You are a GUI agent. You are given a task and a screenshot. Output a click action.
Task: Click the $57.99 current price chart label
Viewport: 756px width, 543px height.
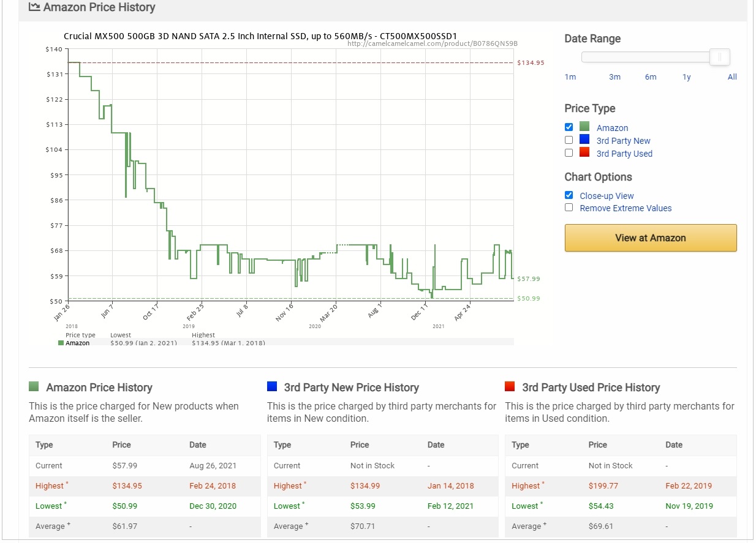pos(529,279)
